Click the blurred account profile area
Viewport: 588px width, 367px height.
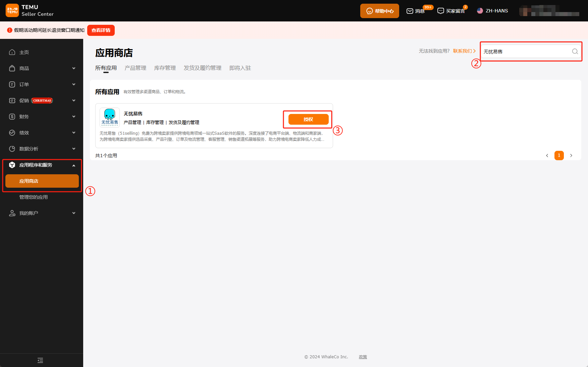[x=549, y=11]
